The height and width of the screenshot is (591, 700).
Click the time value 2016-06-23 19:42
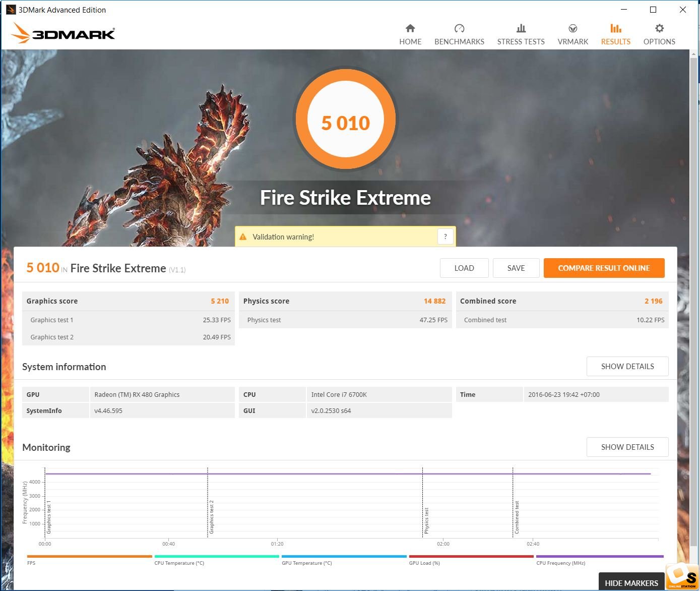click(564, 394)
